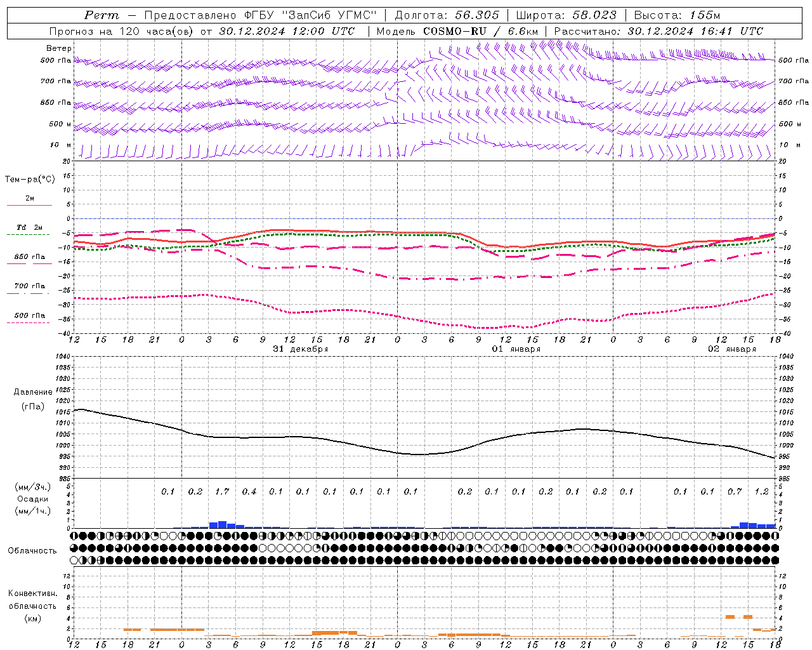Click '-40' on the left temperature axis

click(x=65, y=333)
